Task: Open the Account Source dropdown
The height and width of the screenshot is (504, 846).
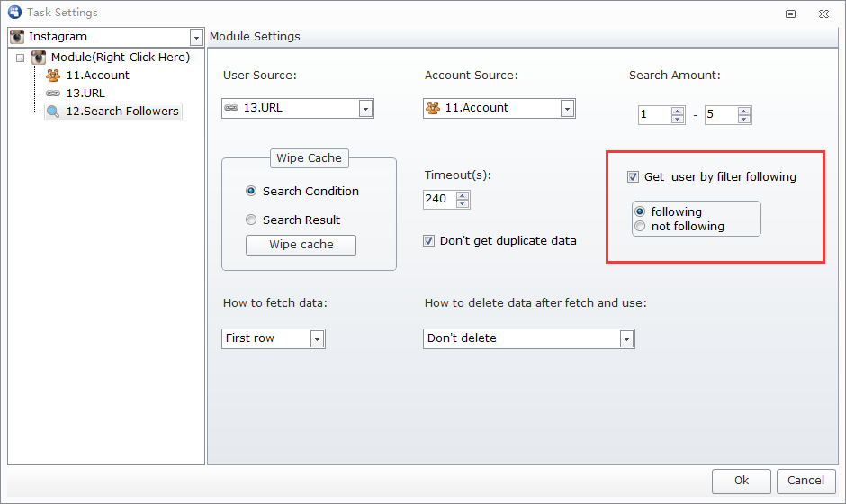Action: click(x=567, y=108)
